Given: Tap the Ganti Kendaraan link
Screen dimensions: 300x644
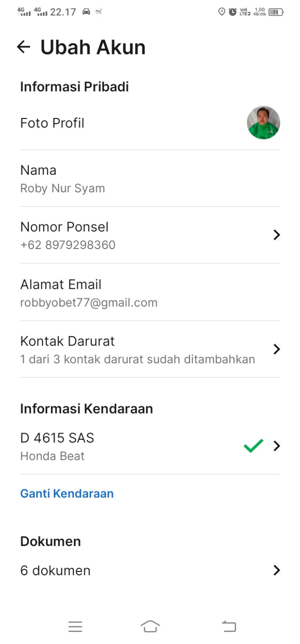Looking at the screenshot, I should (x=67, y=493).
